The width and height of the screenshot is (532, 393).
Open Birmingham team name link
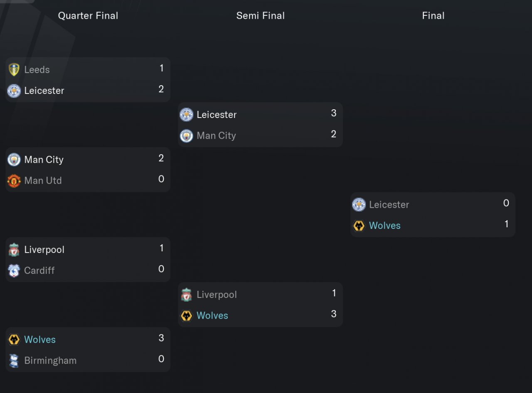click(50, 361)
